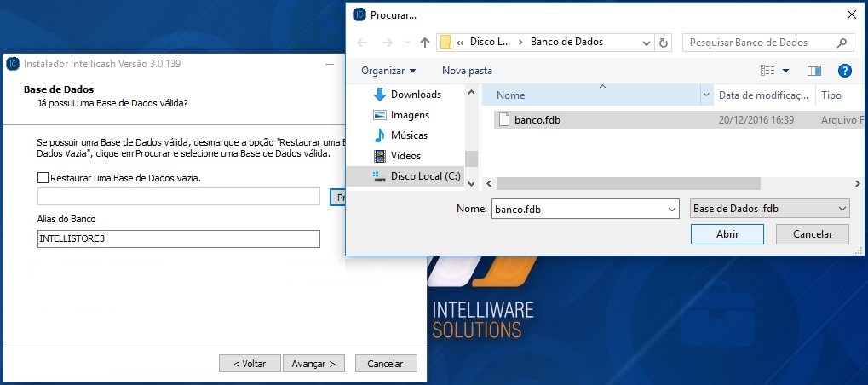The image size is (868, 385).
Task: Sort by the Nome column header
Action: point(591,95)
